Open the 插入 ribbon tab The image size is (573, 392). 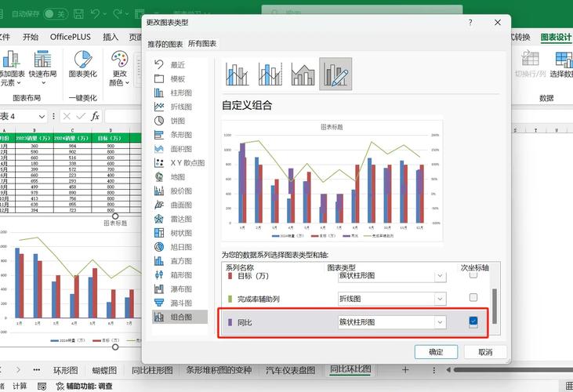coord(111,37)
